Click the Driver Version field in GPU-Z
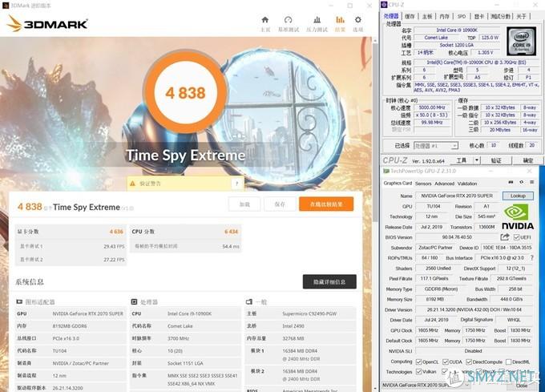The height and width of the screenshot is (392, 545). [x=474, y=309]
